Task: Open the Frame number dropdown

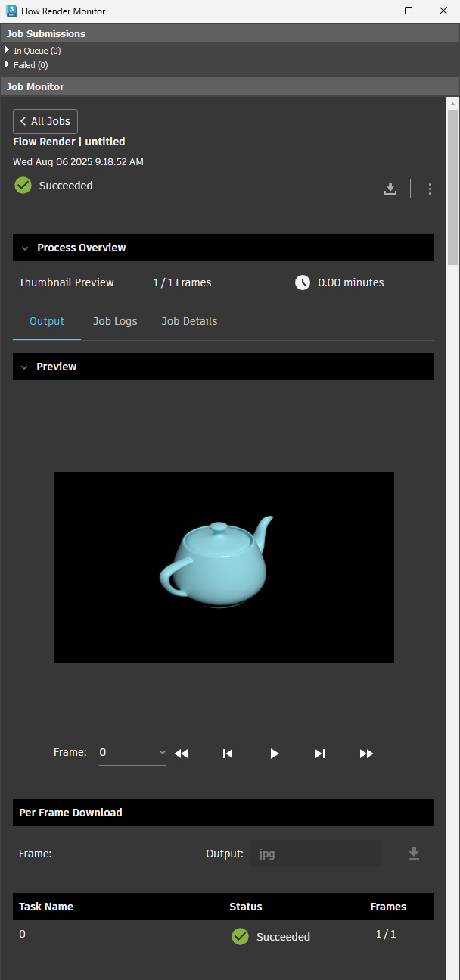Action: [132, 753]
